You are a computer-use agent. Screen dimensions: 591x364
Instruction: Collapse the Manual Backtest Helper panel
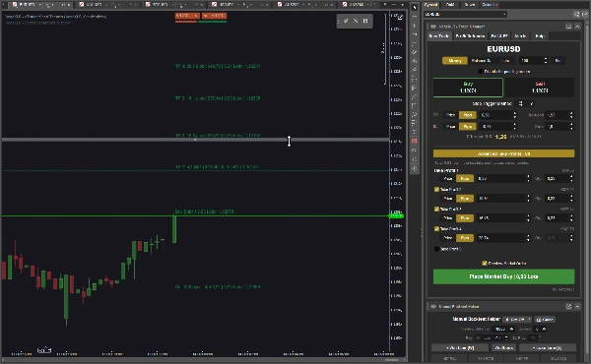pyautogui.click(x=577, y=306)
